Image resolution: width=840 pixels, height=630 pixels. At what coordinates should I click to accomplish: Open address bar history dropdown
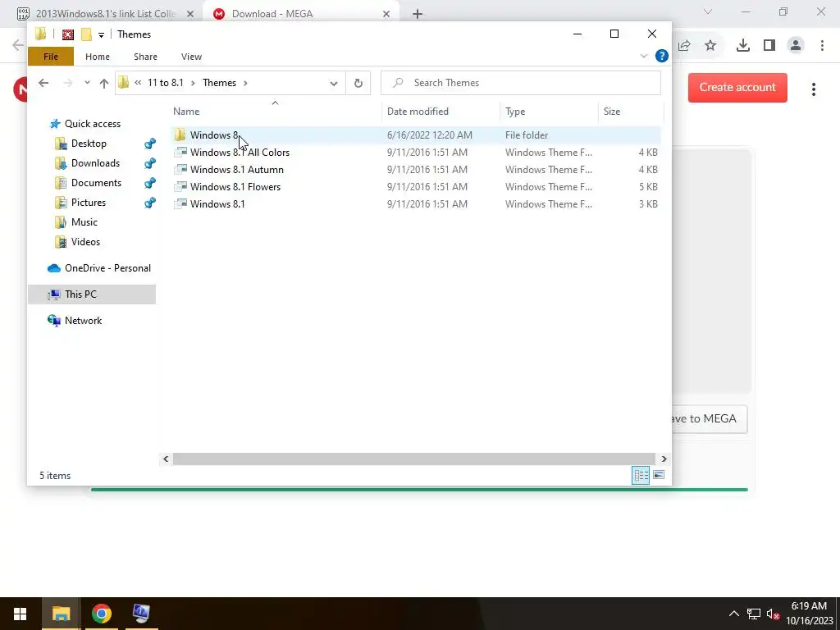(333, 83)
